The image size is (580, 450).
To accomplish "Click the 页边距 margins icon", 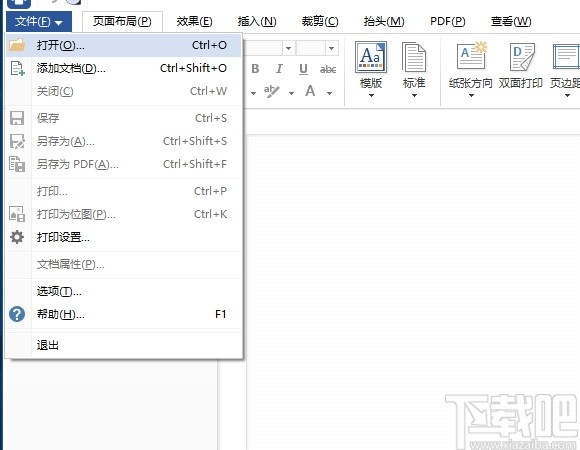I will coord(566,57).
